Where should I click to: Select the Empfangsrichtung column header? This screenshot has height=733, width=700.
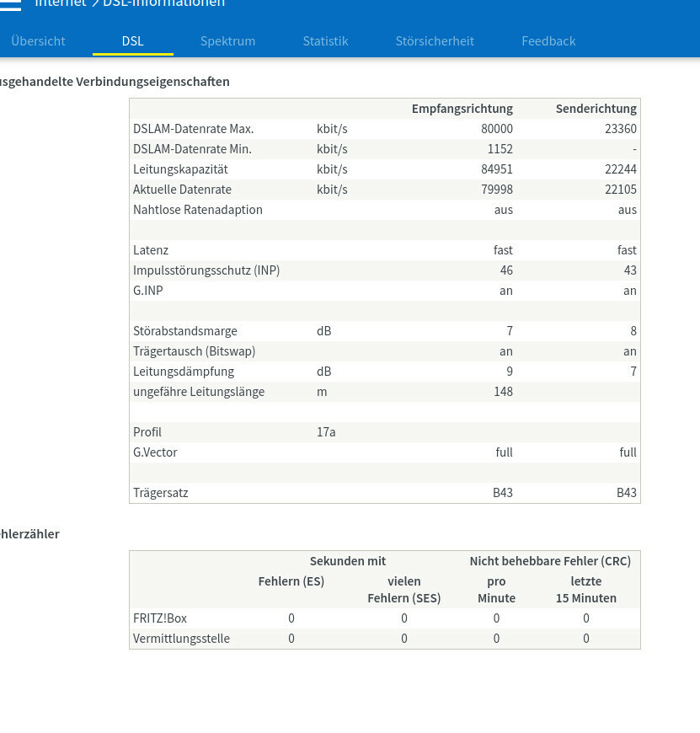[462, 109]
